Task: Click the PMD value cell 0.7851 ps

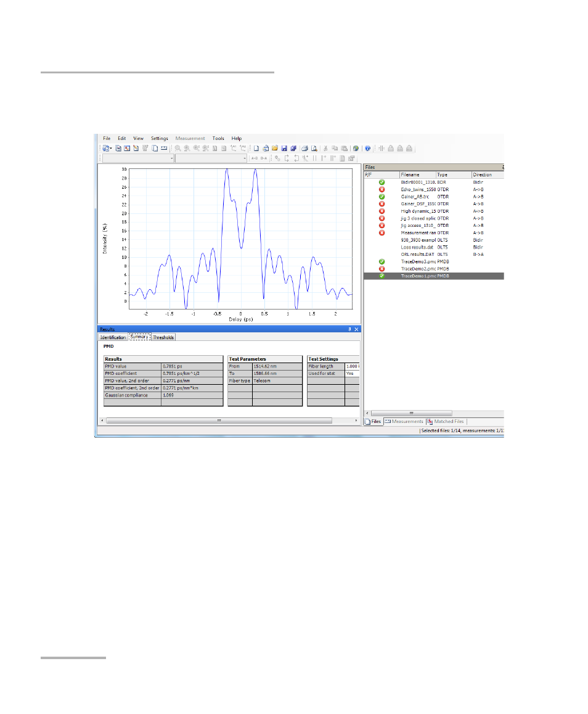Action: 192,366
